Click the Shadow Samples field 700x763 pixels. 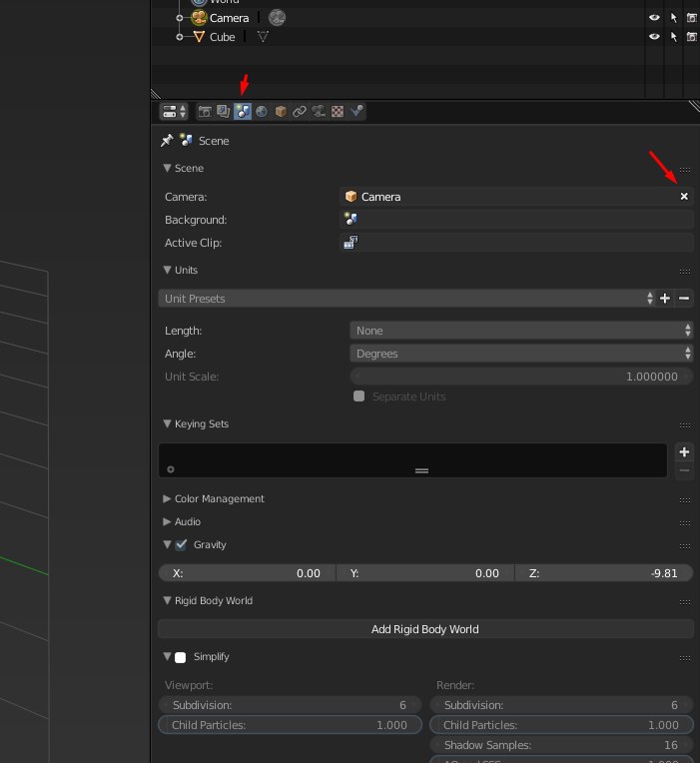pos(561,745)
